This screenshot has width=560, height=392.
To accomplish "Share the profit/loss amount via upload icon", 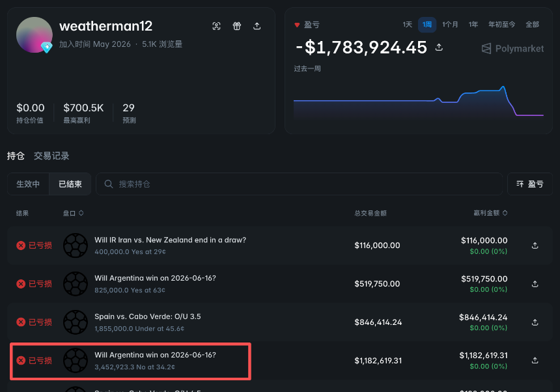I will pos(439,47).
